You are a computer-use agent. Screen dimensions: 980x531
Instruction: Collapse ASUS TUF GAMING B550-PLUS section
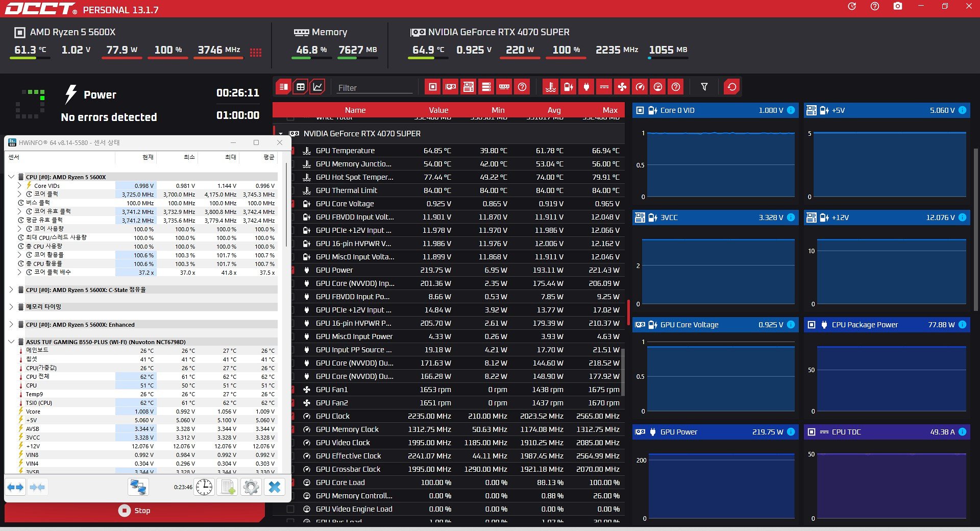point(11,342)
